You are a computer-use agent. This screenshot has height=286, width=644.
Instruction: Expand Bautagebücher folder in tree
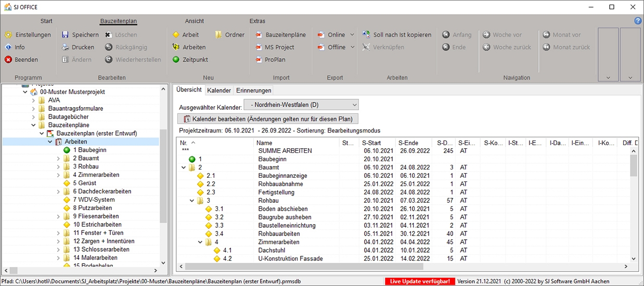[33, 117]
